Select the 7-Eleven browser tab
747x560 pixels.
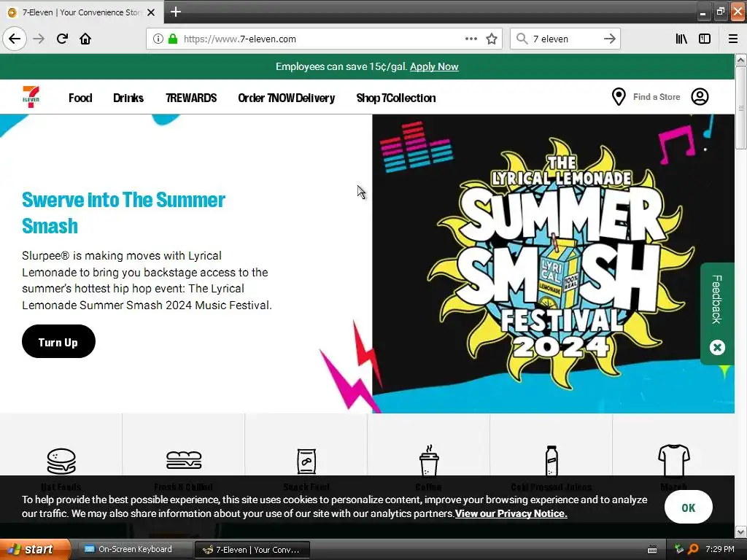click(x=82, y=12)
